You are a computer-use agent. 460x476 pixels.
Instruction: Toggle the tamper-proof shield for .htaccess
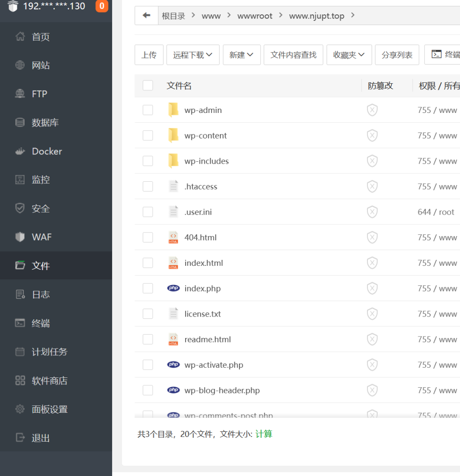pos(372,187)
